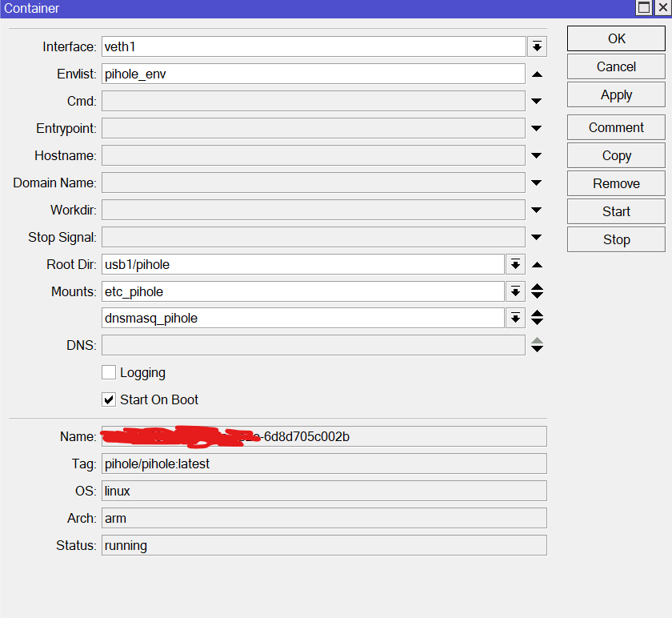The width and height of the screenshot is (672, 618).
Task: Expand the Stop Signal field
Action: (x=537, y=237)
